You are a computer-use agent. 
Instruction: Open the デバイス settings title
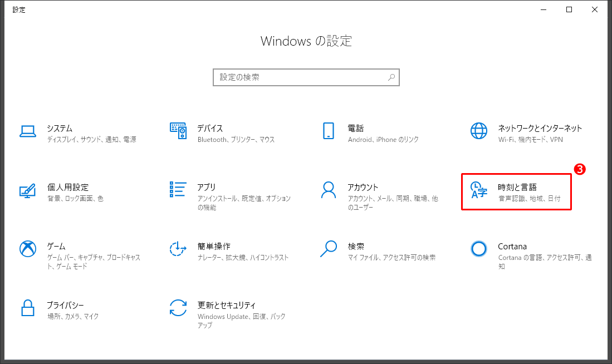tap(210, 129)
